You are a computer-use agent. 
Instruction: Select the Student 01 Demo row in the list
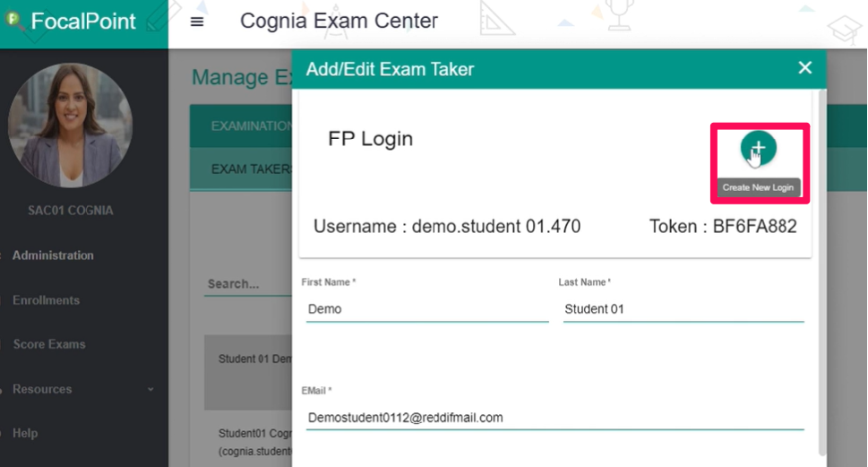248,372
